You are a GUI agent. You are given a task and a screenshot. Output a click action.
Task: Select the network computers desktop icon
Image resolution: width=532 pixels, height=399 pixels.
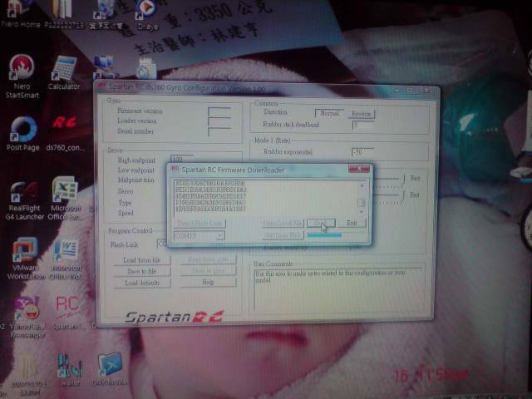coord(104,66)
